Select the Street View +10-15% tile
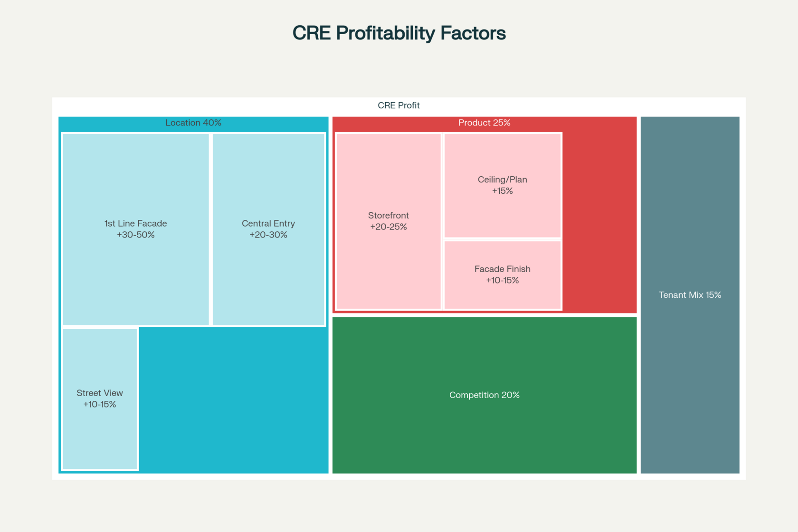The width and height of the screenshot is (798, 532). click(x=100, y=399)
